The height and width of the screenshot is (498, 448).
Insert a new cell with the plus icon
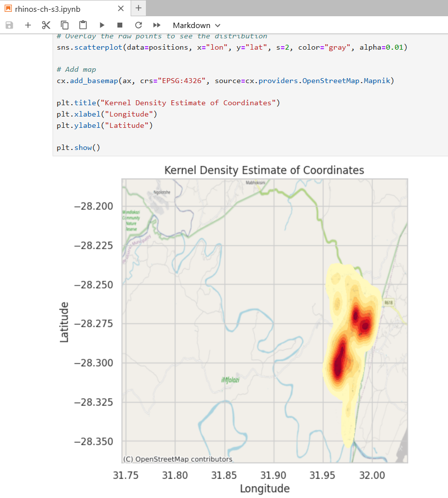pos(28,25)
